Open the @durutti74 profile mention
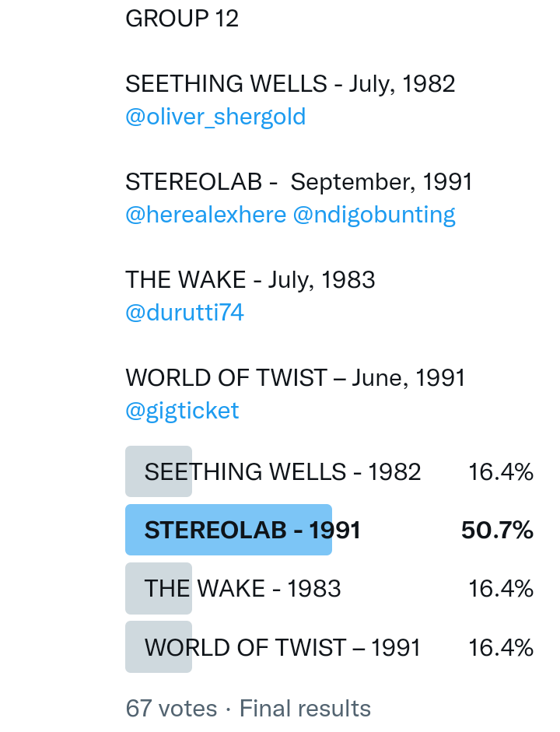The width and height of the screenshot is (560, 732). tap(184, 313)
